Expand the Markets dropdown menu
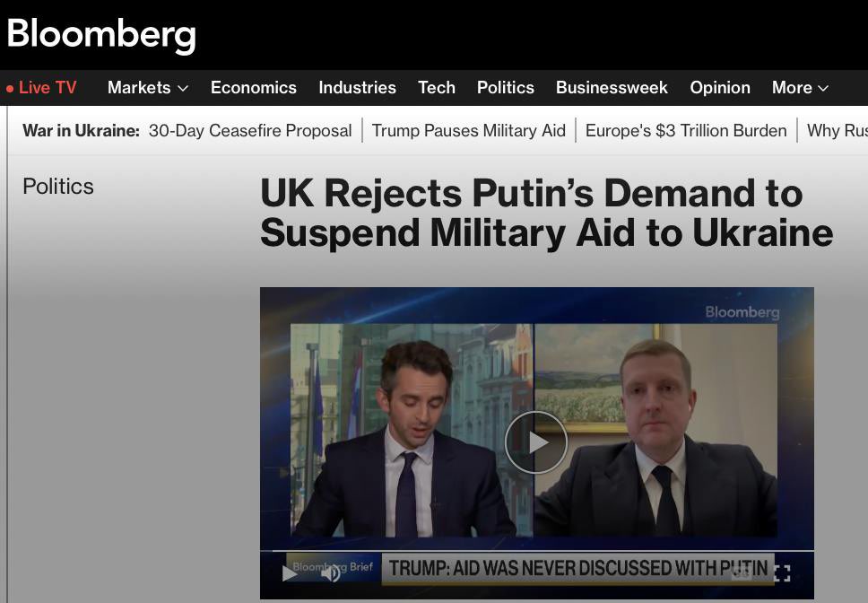The height and width of the screenshot is (603, 868). [x=148, y=87]
